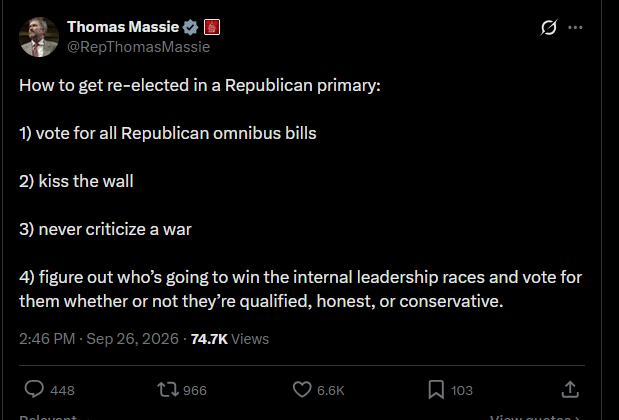Expand the Relevant replies sort dropdown
Image resolution: width=619 pixels, height=420 pixels.
click(x=53, y=417)
